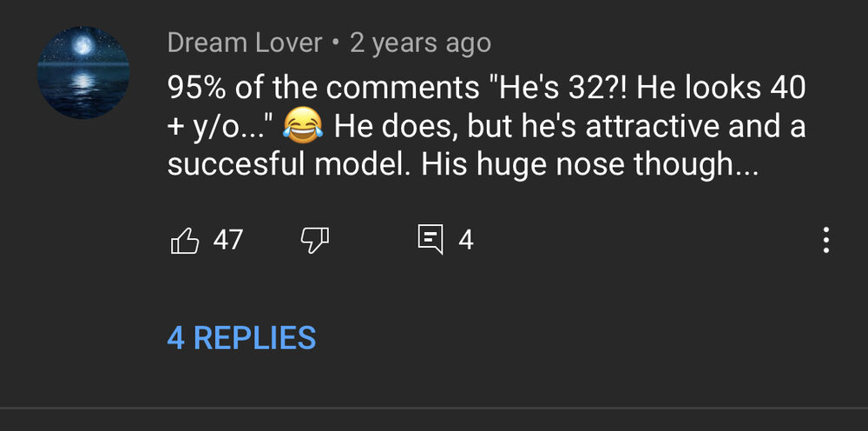Click the reply count 4 beside the reply icon
Screen dimensions: 868x431
tap(466, 240)
